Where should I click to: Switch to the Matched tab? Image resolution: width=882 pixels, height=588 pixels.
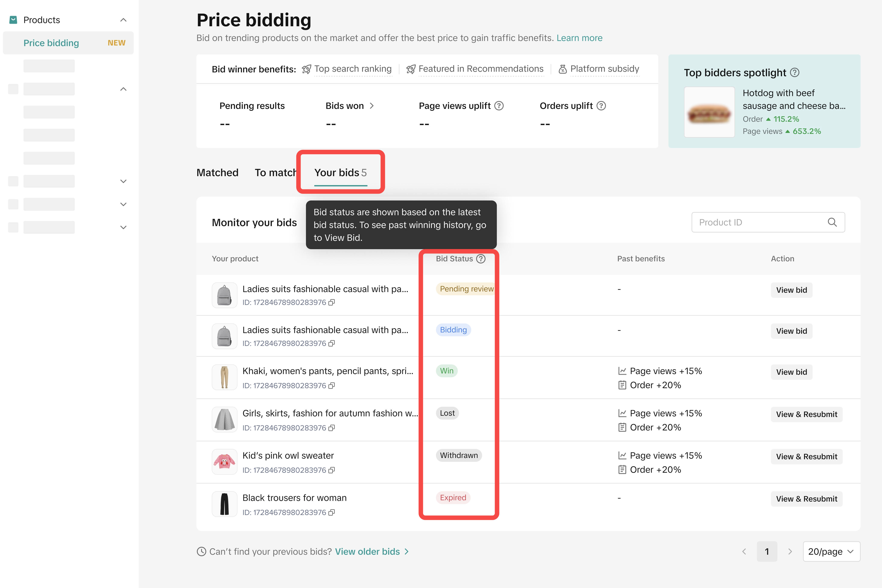tap(218, 173)
